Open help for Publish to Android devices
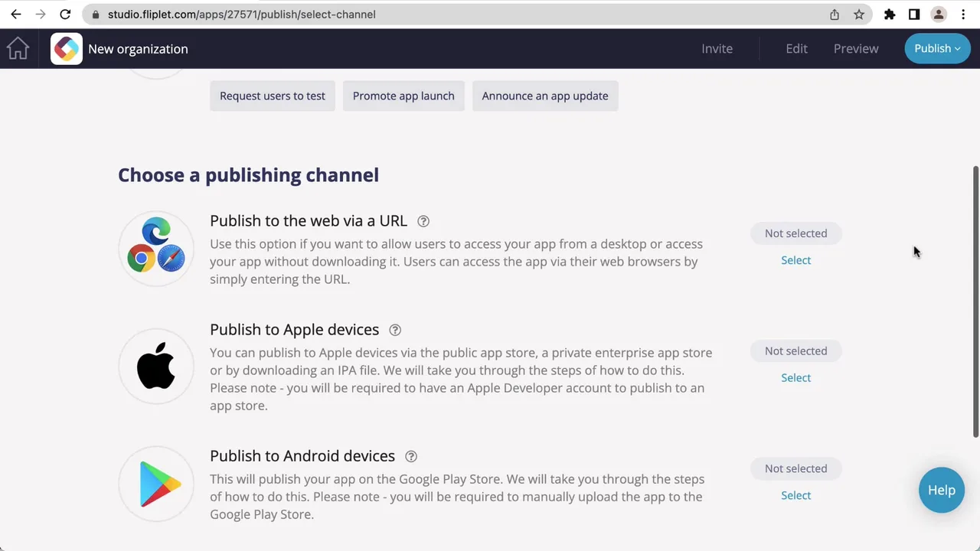The width and height of the screenshot is (980, 551). pyautogui.click(x=411, y=456)
